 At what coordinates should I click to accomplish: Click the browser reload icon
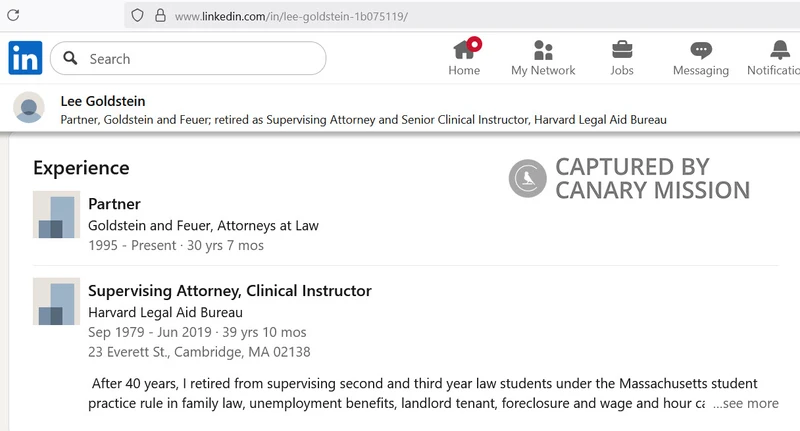pyautogui.click(x=13, y=15)
